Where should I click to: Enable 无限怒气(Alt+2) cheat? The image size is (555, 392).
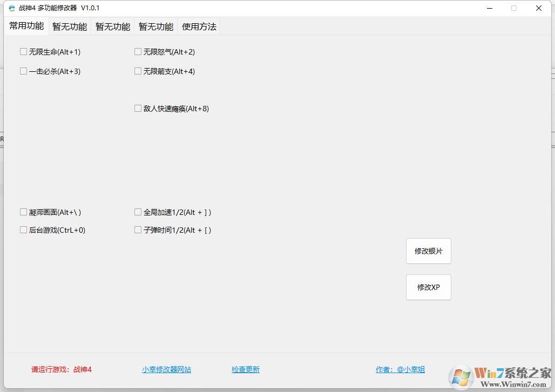pyautogui.click(x=138, y=51)
